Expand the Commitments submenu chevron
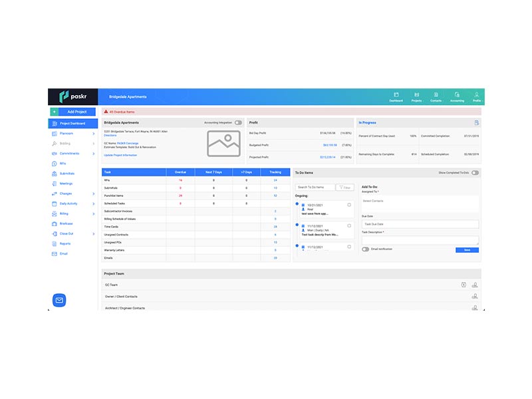The image size is (532, 399). [x=93, y=154]
